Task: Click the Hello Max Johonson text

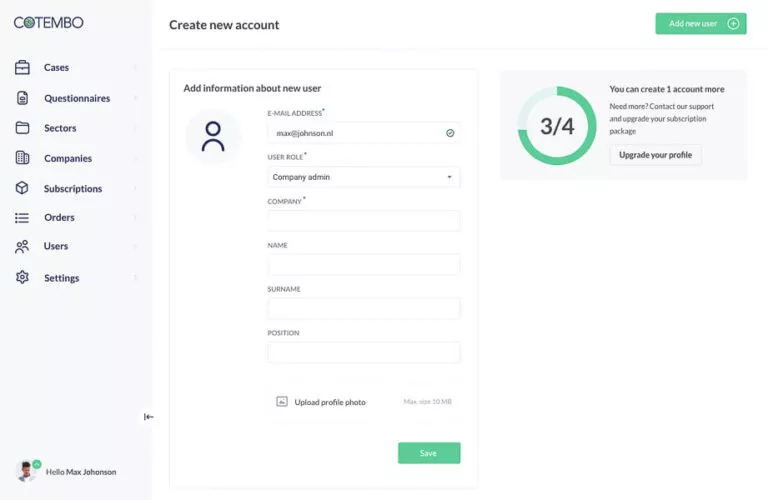Action: pyautogui.click(x=81, y=472)
